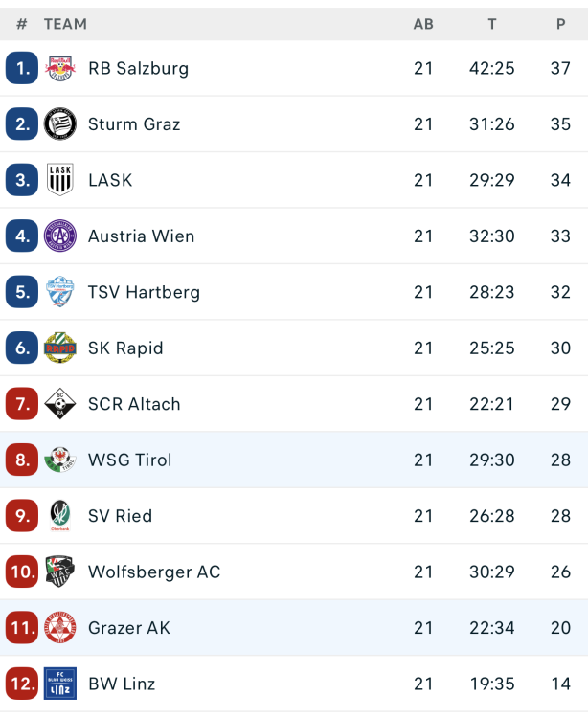
Task: Click the BW Linz club logo
Action: click(x=59, y=684)
